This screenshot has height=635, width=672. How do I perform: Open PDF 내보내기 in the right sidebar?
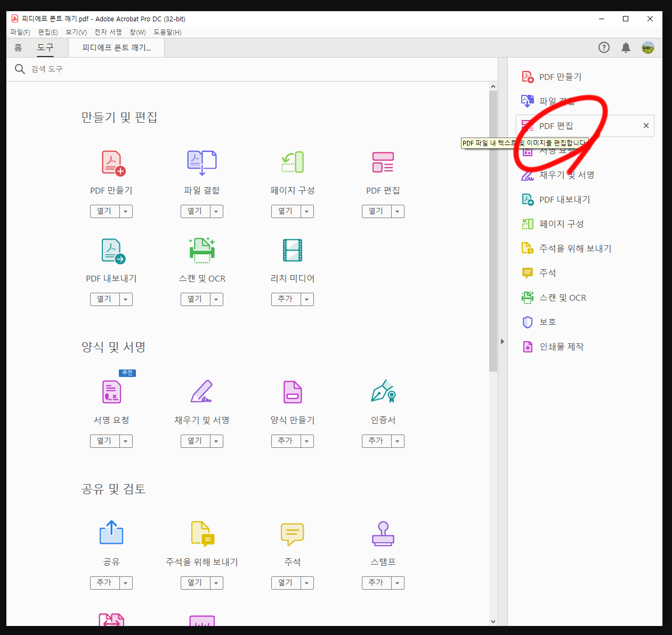click(x=556, y=199)
